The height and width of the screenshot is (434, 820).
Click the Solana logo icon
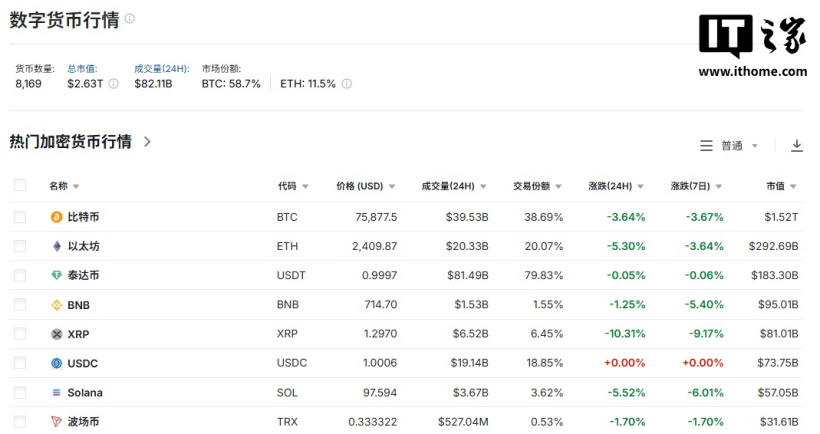click(56, 393)
